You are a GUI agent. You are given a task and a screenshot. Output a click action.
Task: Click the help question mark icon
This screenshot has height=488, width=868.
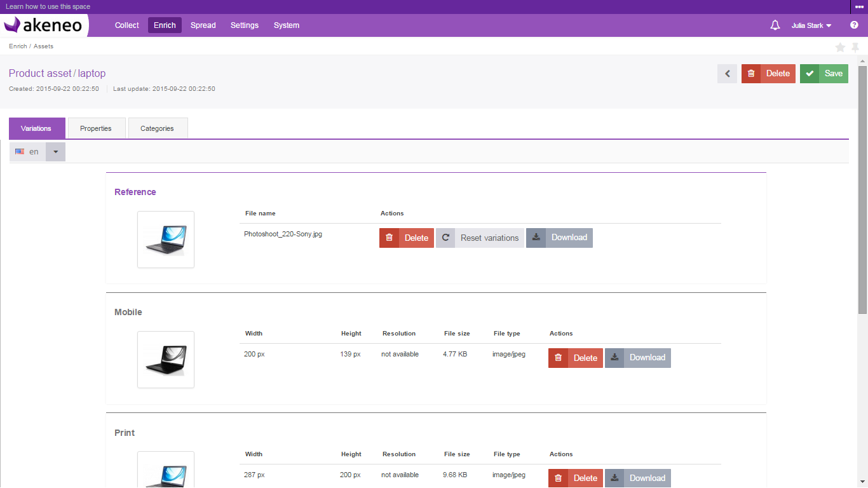pyautogui.click(x=854, y=25)
